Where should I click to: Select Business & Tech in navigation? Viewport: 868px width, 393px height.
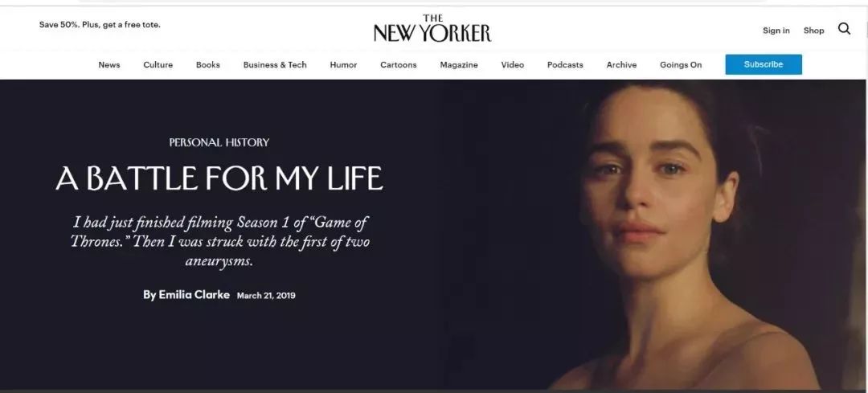(275, 65)
